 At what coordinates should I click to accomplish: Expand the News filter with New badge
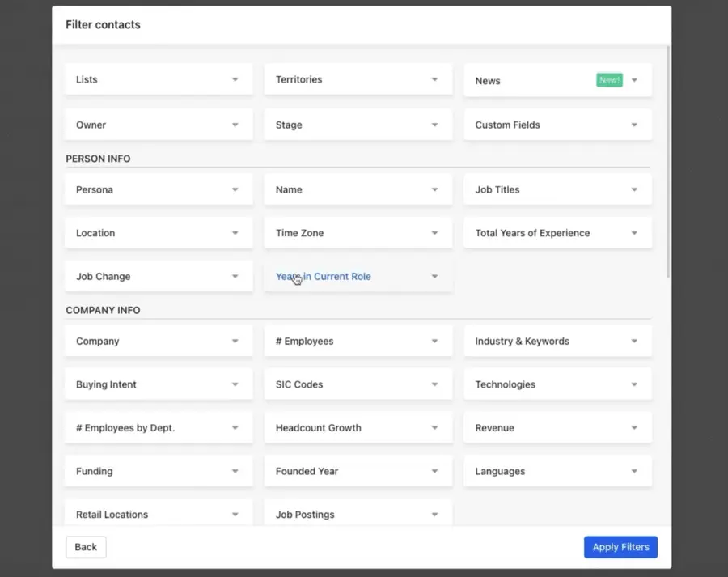(557, 80)
